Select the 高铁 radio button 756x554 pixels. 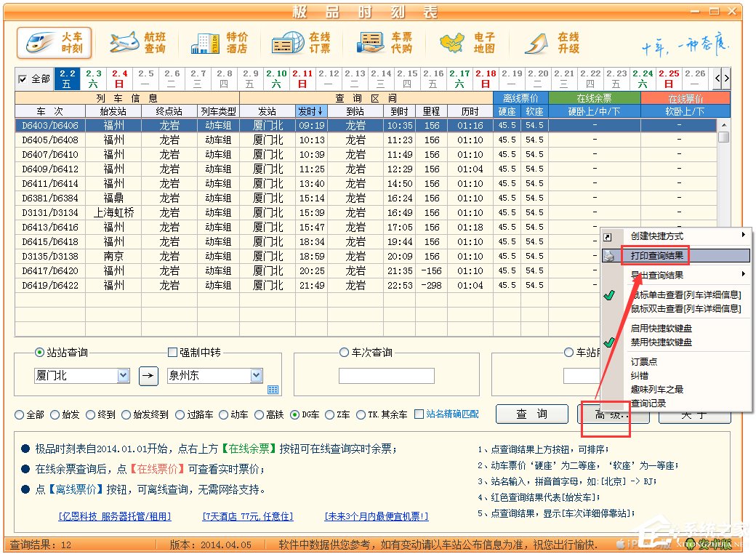click(260, 415)
